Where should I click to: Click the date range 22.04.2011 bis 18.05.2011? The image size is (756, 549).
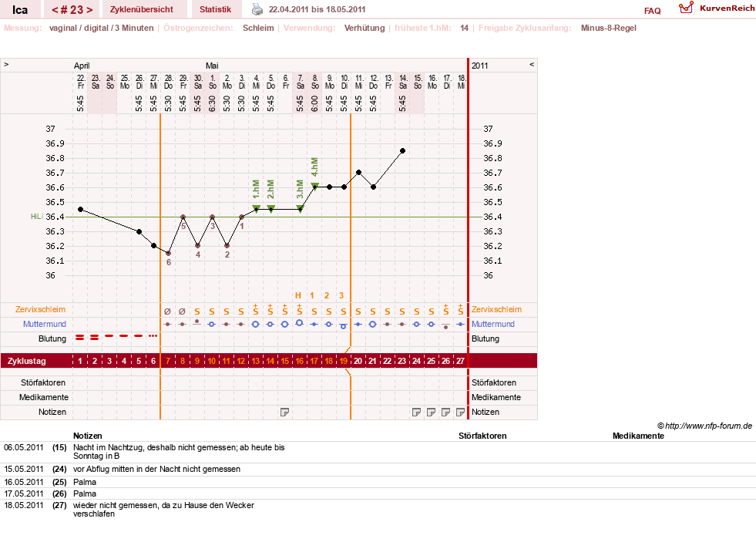(x=318, y=9)
